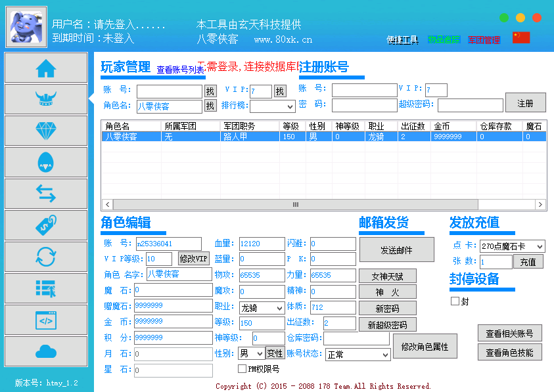Click the cloud icon at sidebar bottom
This screenshot has width=554, height=392.
coord(45,351)
